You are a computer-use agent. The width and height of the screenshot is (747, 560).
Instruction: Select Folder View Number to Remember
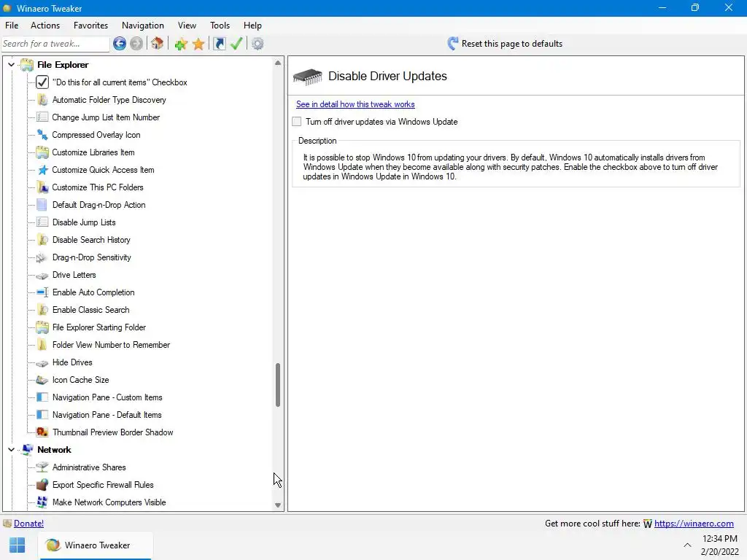pos(111,345)
